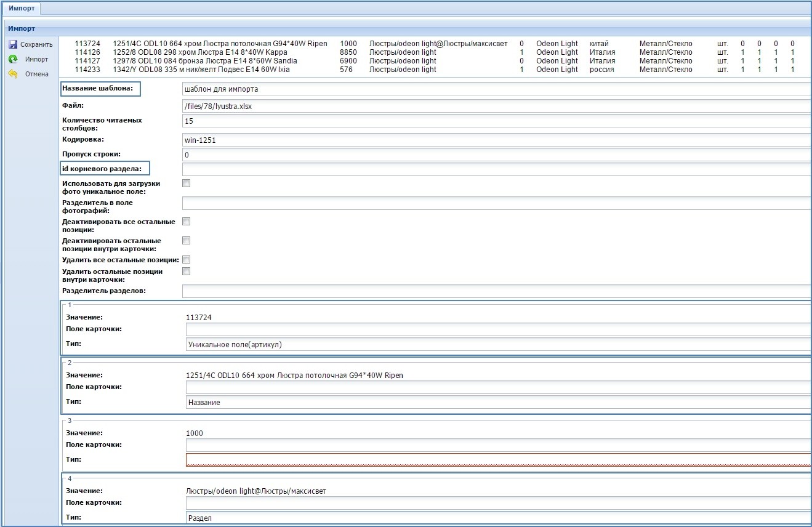
Task: Check Деактивировать остальные позиции внутри карточки
Action: coord(187,241)
